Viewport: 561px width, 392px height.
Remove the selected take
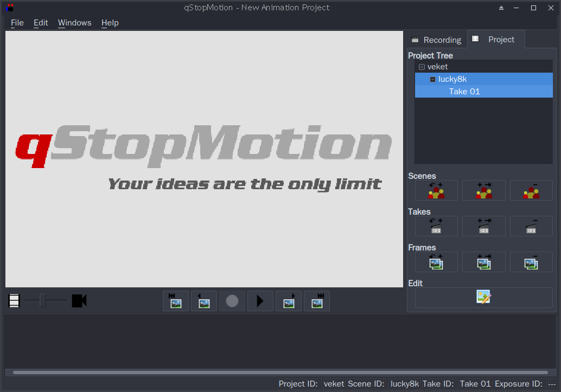[531, 226]
